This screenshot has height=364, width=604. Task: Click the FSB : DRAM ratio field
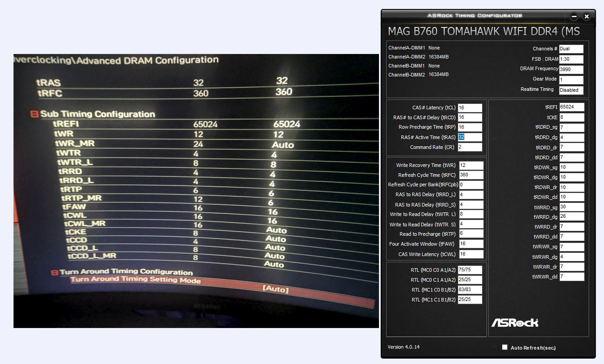[571, 59]
